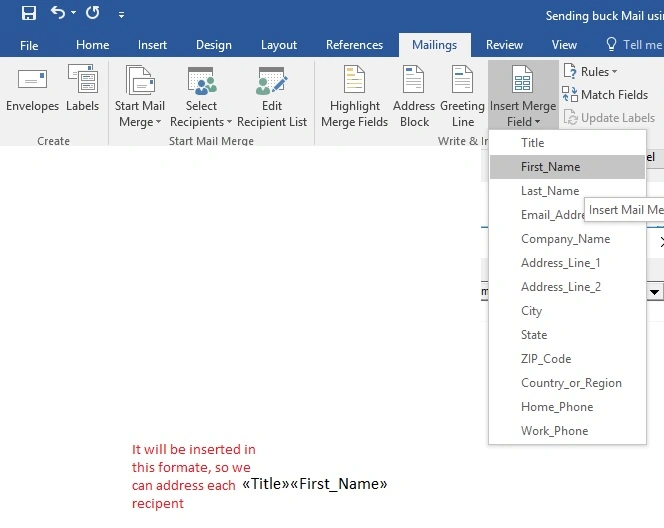Open Customize Quick Access Toolbar dropdown
664x528 pixels.
click(121, 15)
